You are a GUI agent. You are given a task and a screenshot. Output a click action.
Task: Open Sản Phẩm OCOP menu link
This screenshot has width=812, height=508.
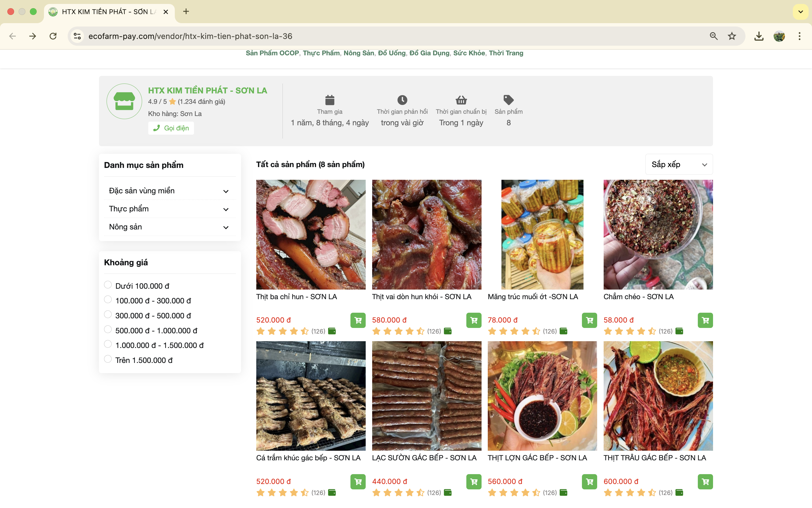[272, 53]
